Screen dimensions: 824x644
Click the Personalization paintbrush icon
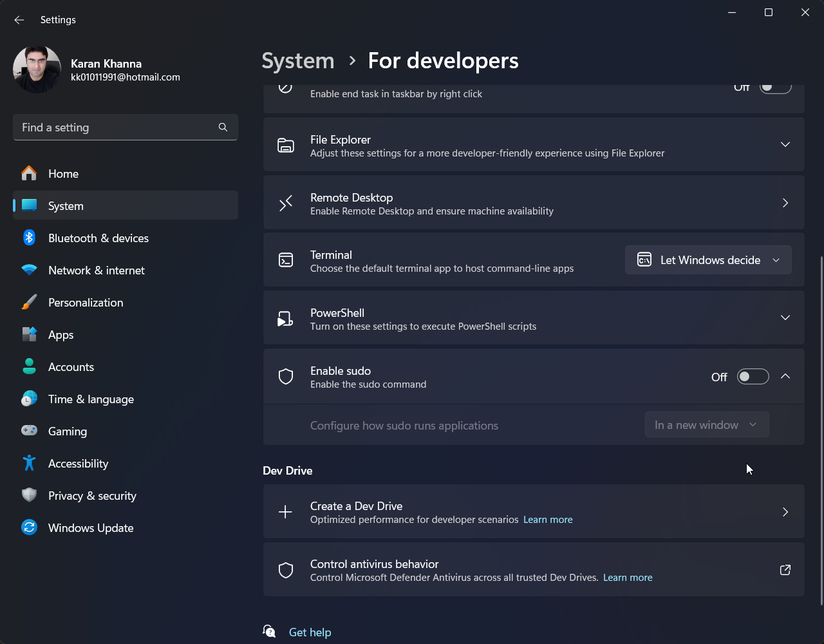click(29, 302)
